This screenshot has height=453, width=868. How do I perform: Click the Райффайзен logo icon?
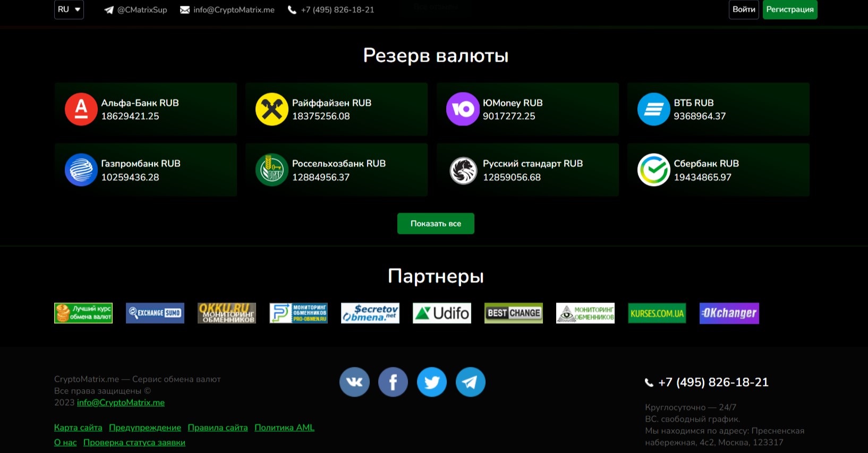271,109
